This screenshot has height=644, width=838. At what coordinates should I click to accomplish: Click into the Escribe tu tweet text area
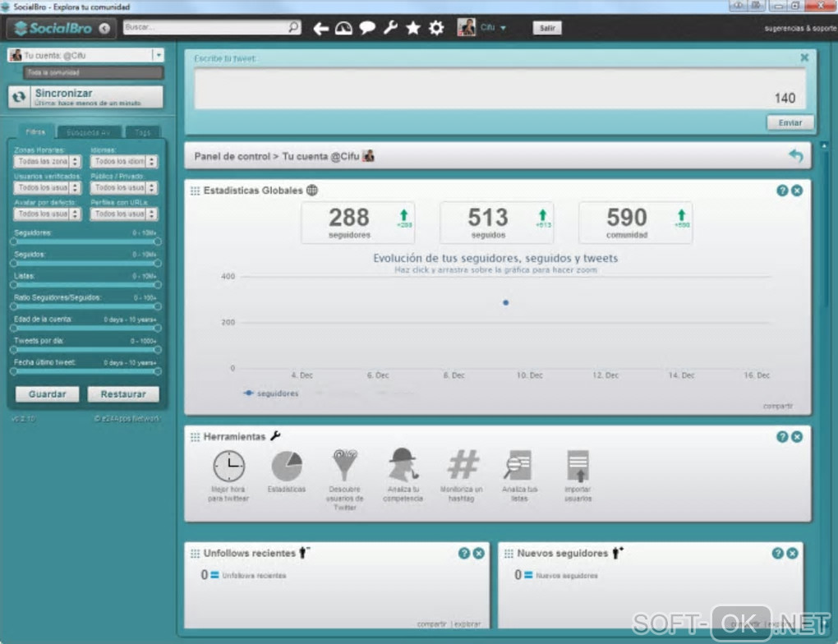(500, 89)
